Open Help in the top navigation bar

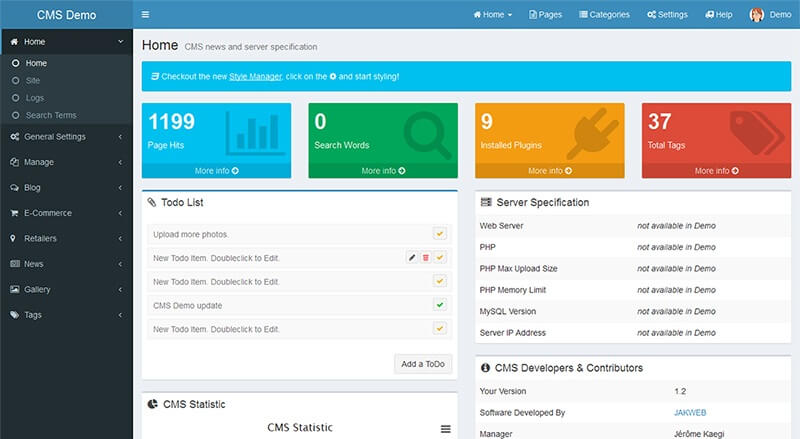click(x=719, y=15)
